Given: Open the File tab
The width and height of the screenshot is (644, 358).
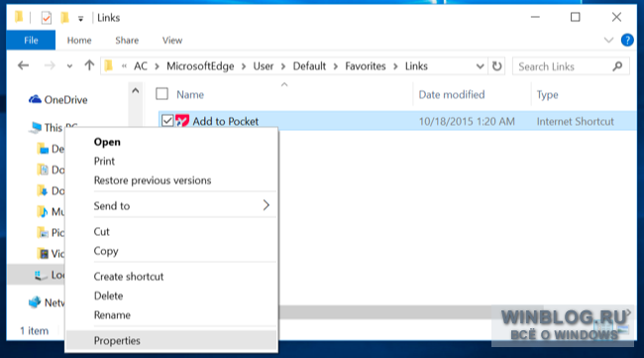Looking at the screenshot, I should click(x=31, y=41).
